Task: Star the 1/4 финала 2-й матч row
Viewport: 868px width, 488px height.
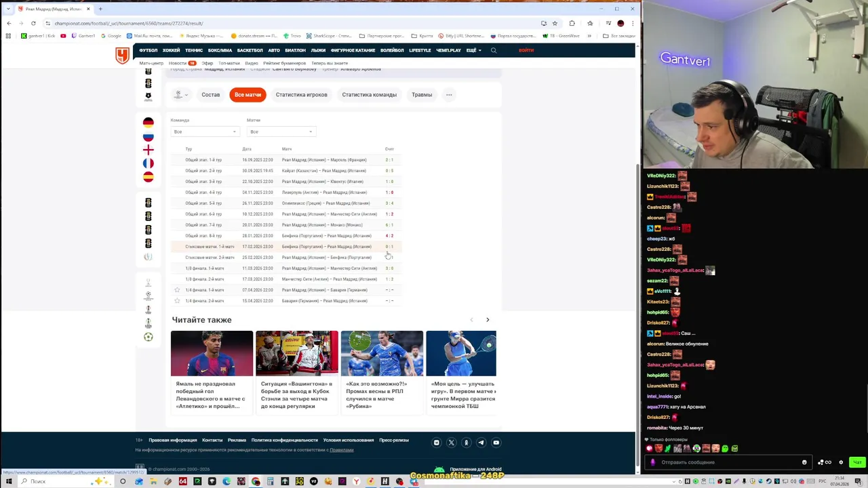Action: click(x=177, y=301)
